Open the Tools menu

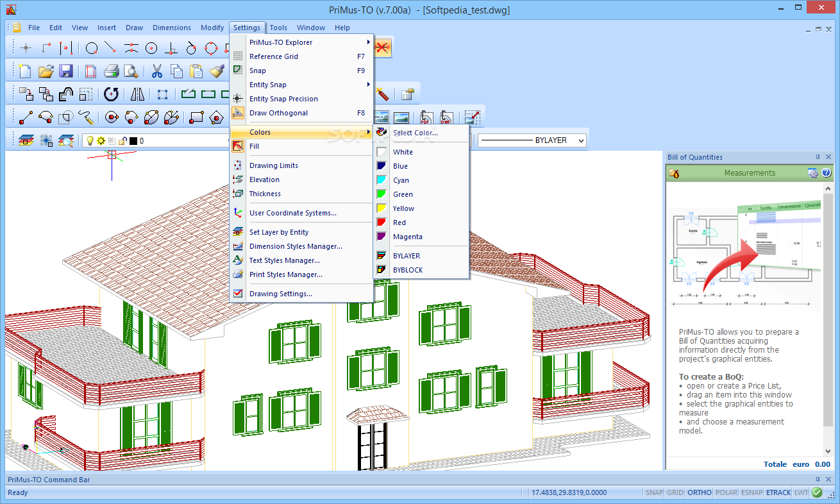[x=278, y=28]
